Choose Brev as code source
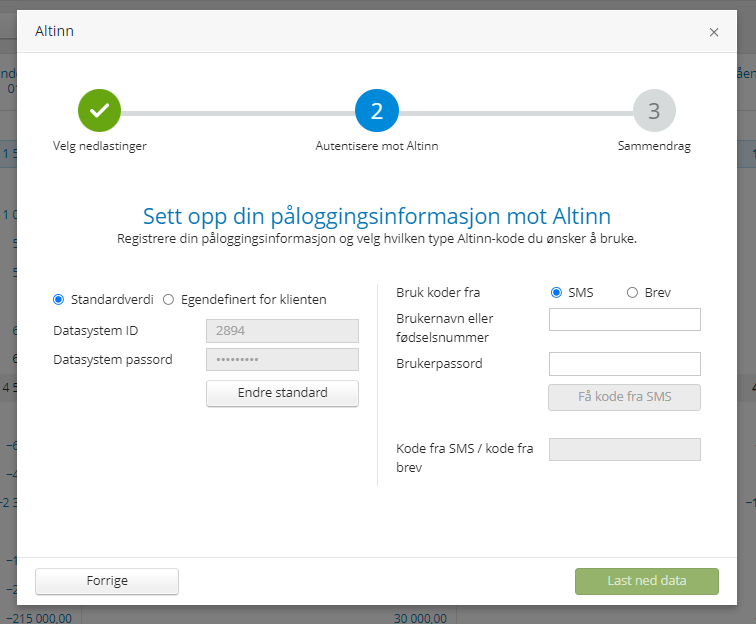 coord(632,292)
